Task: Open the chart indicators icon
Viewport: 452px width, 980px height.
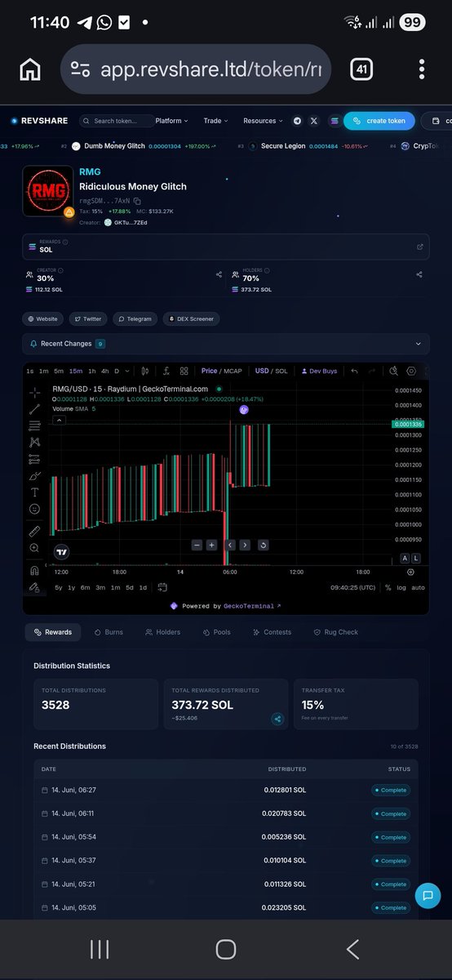Action: click(165, 371)
